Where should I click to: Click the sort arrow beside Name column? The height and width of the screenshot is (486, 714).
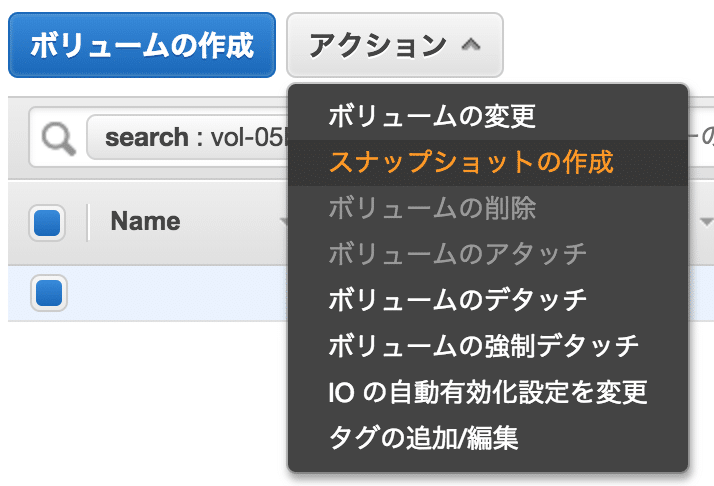284,222
